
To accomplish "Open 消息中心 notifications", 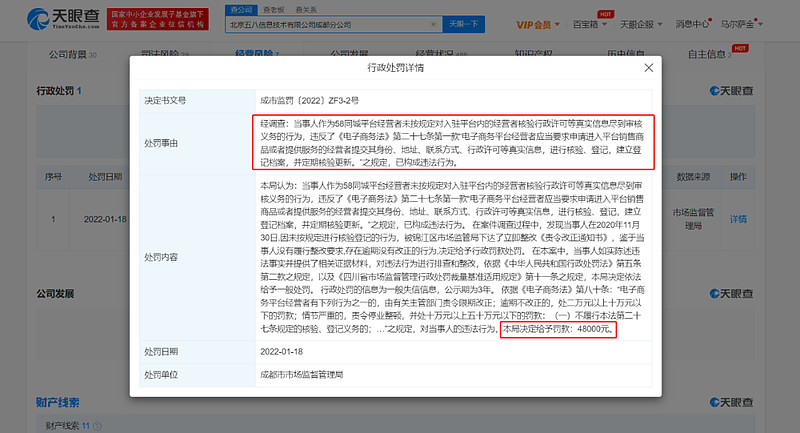I will [692, 24].
